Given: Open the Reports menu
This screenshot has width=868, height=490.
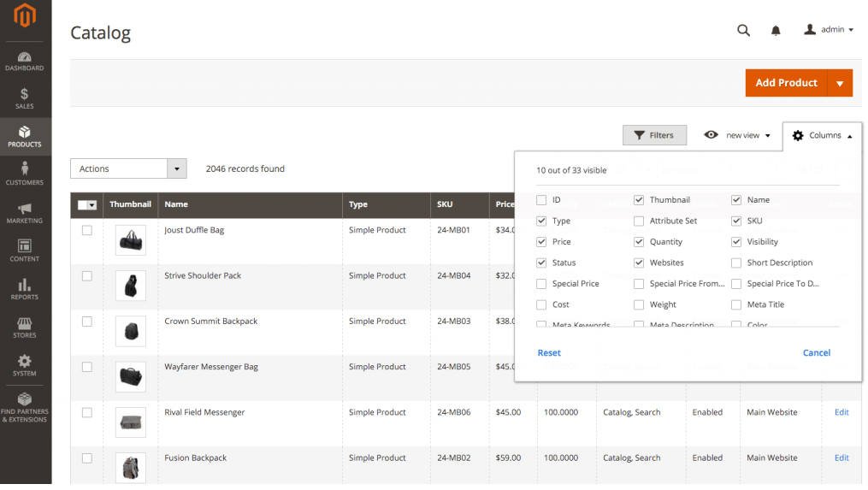Looking at the screenshot, I should tap(24, 289).
